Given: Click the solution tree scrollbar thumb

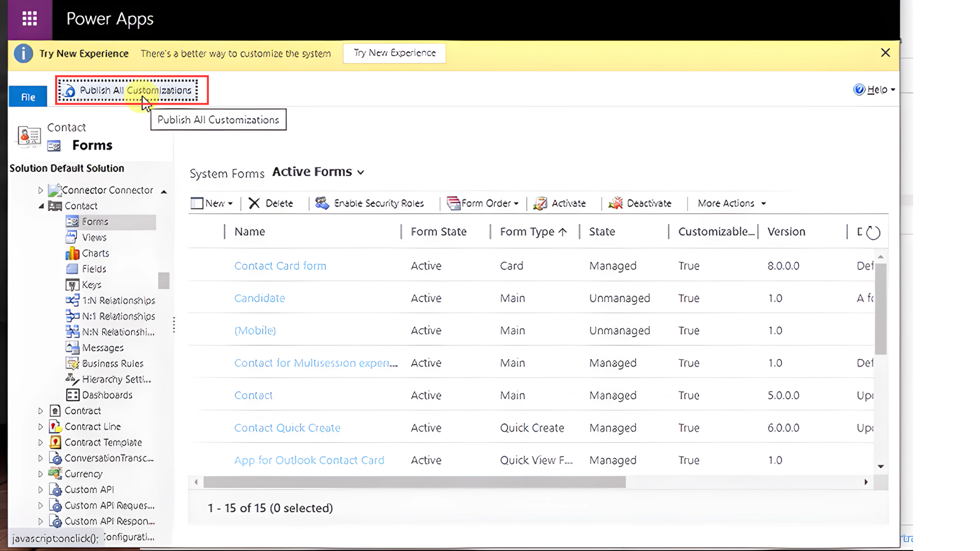Looking at the screenshot, I should click(x=164, y=281).
